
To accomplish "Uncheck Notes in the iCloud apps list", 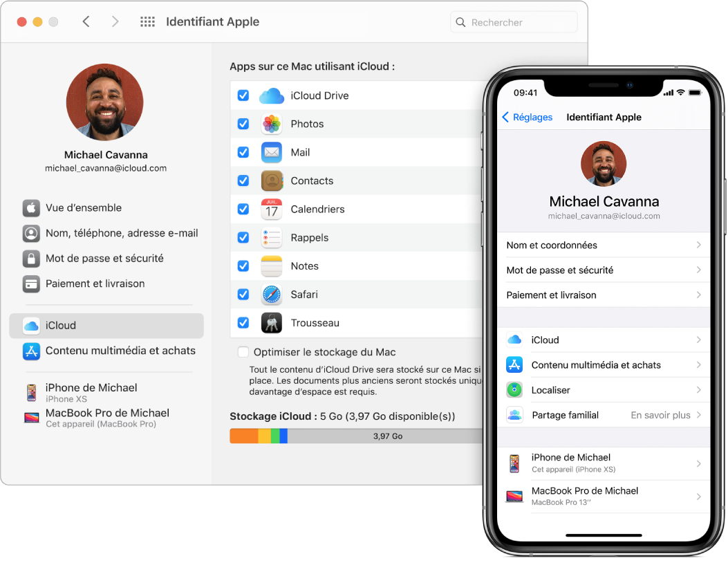I will coord(243,266).
